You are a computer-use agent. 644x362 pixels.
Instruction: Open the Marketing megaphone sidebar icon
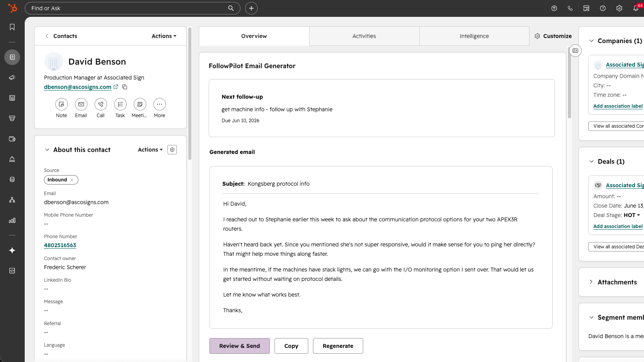point(12,78)
